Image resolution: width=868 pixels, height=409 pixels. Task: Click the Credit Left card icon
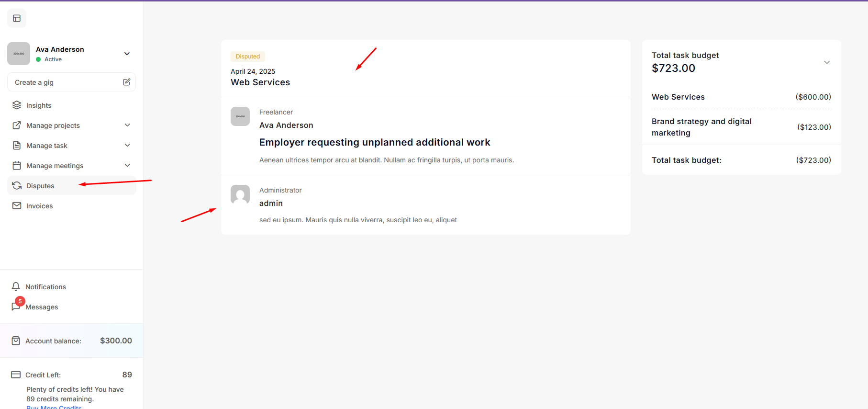(16, 375)
